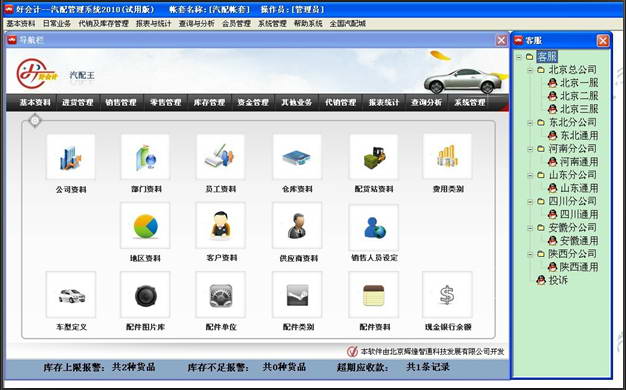
Task: Open the 配件资料 notepad icon
Action: point(374,295)
